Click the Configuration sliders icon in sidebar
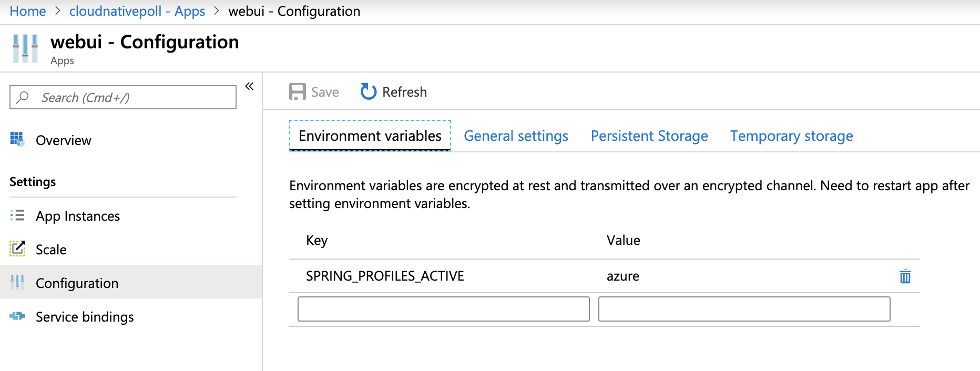The height and width of the screenshot is (371, 980). 17,283
